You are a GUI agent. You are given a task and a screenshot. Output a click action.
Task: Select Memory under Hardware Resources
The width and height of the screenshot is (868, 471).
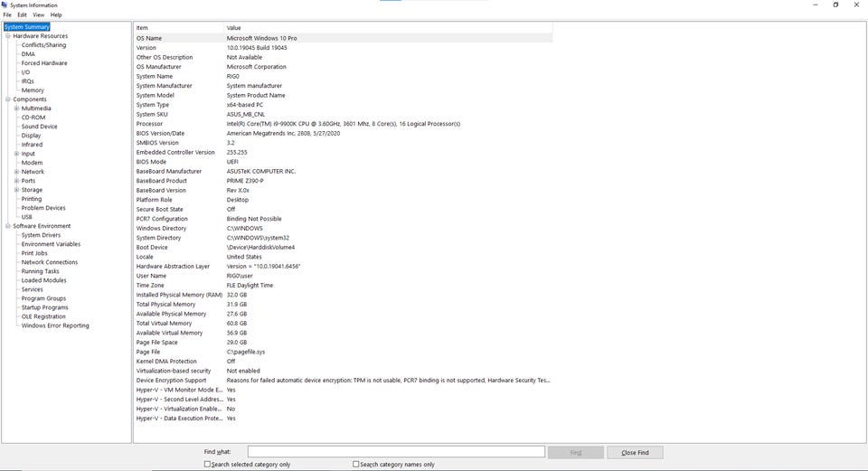(x=33, y=90)
